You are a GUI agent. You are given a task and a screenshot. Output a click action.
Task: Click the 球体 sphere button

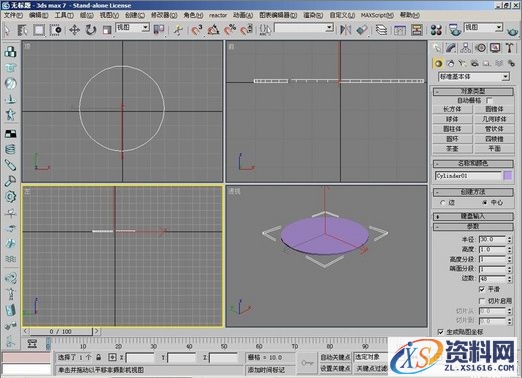coord(452,119)
